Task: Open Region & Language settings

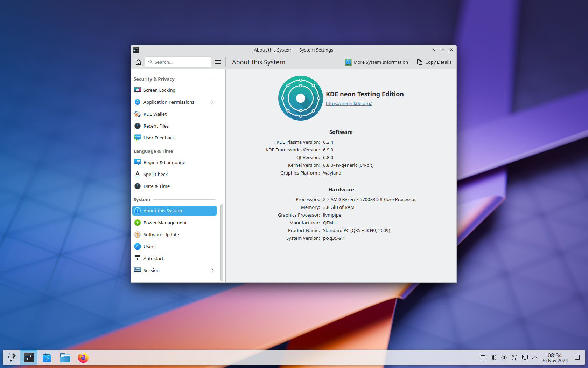Action: point(174,162)
